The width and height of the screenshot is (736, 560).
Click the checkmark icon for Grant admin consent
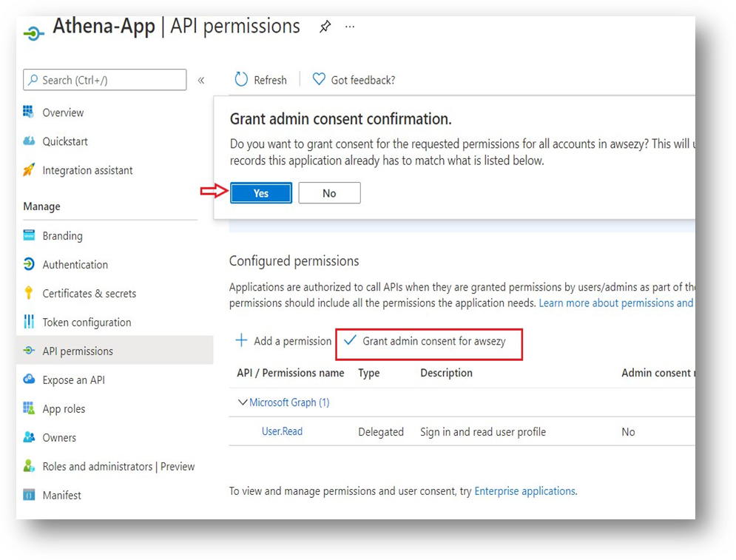(x=350, y=340)
